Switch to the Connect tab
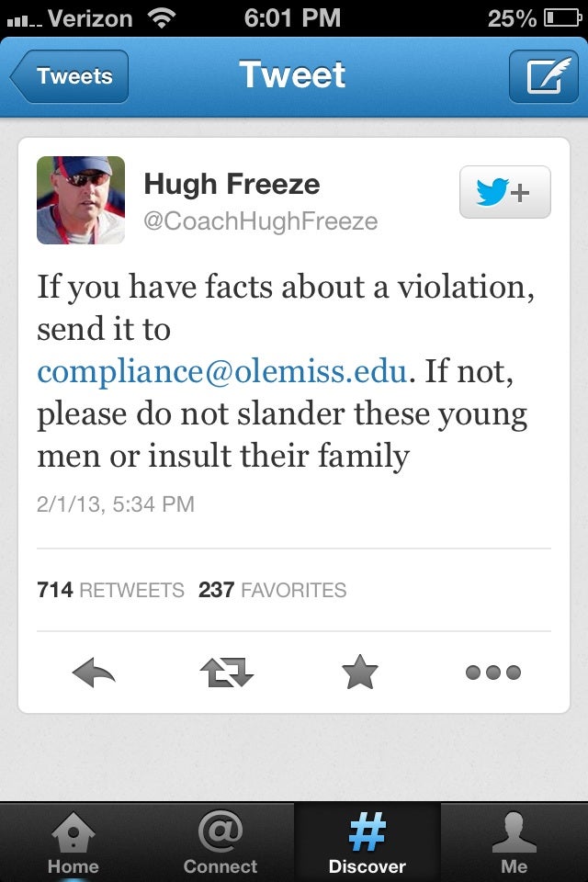Image resolution: width=588 pixels, height=882 pixels. pyautogui.click(x=220, y=843)
